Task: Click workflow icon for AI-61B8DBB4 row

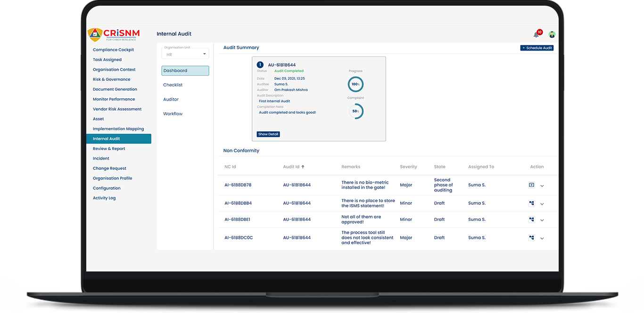Action: coord(531,203)
